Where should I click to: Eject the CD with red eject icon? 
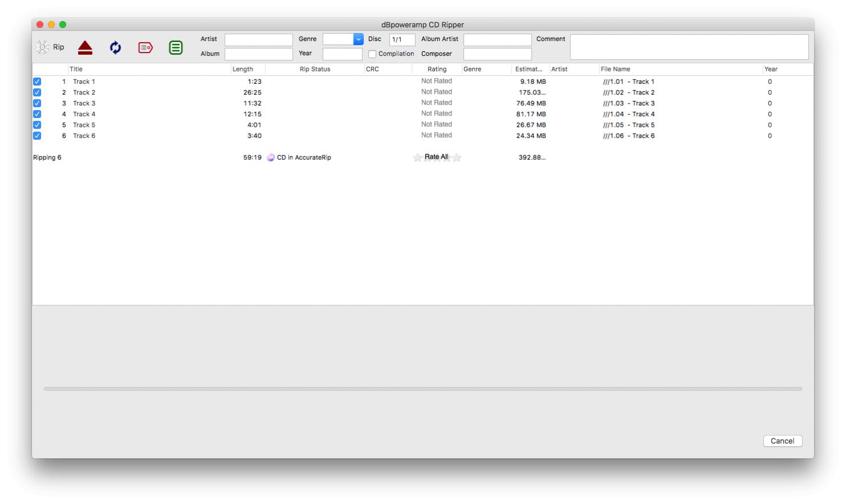point(85,48)
